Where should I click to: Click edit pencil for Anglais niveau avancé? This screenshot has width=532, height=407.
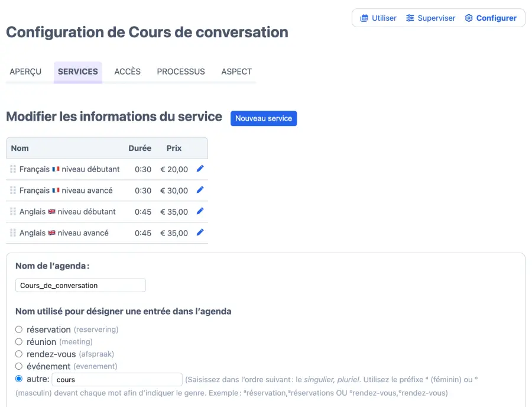[200, 233]
